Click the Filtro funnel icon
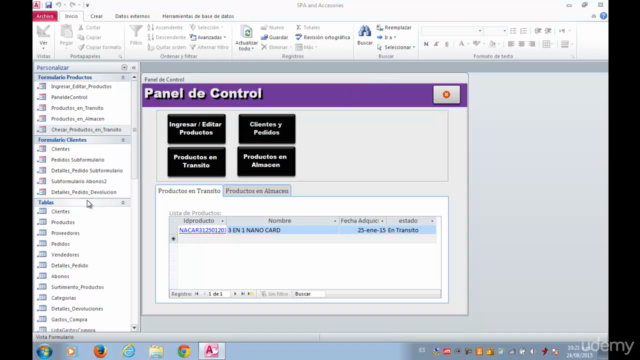640x360 pixels. coord(136,32)
